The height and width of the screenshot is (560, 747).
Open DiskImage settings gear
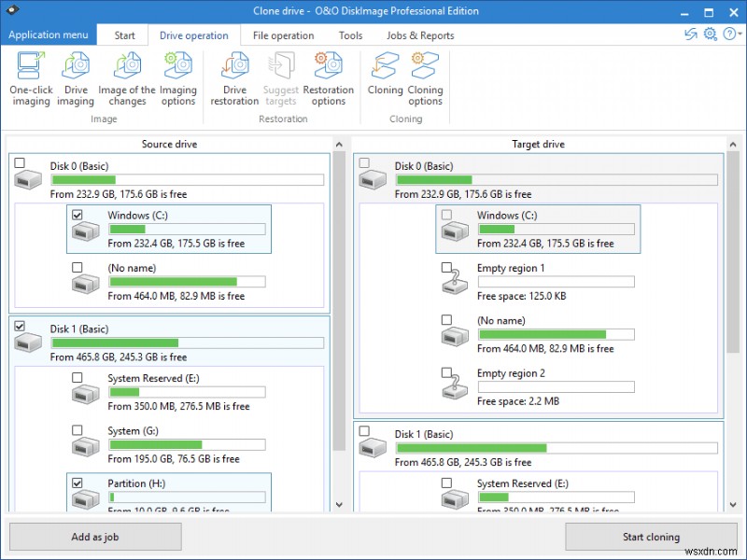[712, 34]
